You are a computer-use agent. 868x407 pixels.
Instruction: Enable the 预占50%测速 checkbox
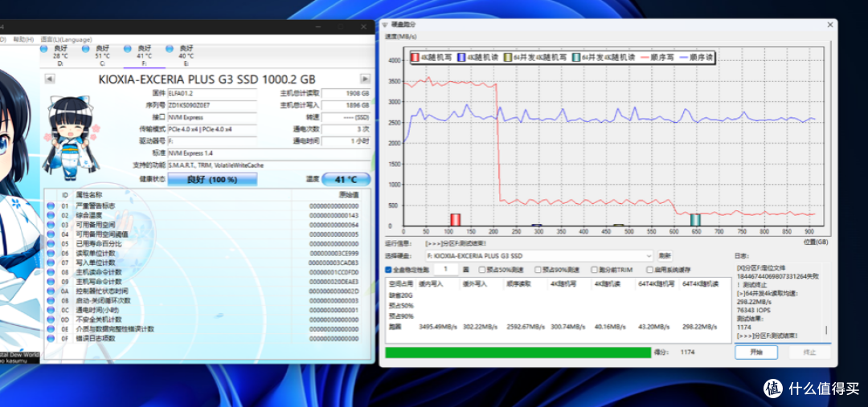(x=481, y=270)
